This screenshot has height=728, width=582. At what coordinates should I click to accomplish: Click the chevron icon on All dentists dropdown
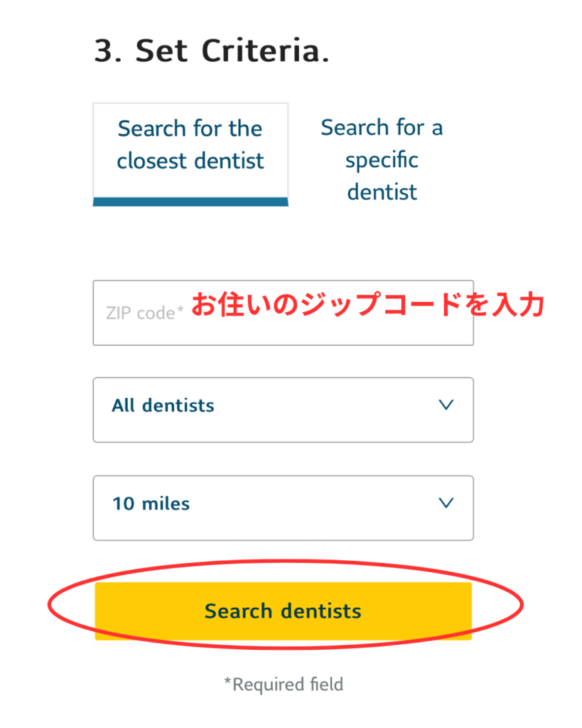click(446, 405)
